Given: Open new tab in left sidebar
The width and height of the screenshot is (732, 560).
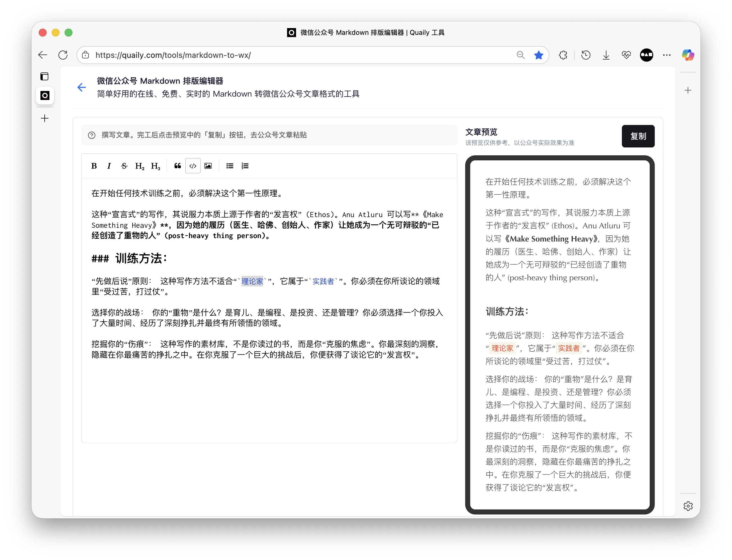Looking at the screenshot, I should [45, 118].
